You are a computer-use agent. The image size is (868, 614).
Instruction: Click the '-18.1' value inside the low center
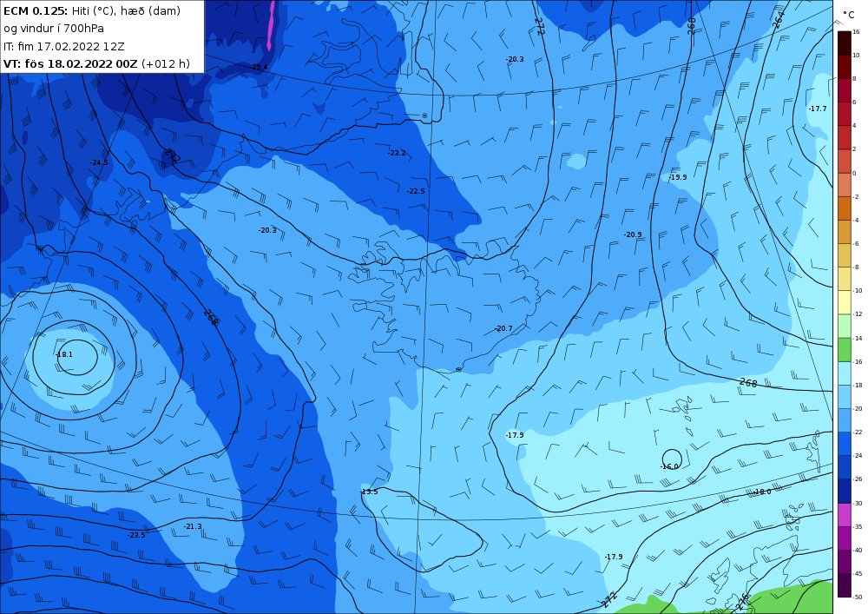point(64,355)
